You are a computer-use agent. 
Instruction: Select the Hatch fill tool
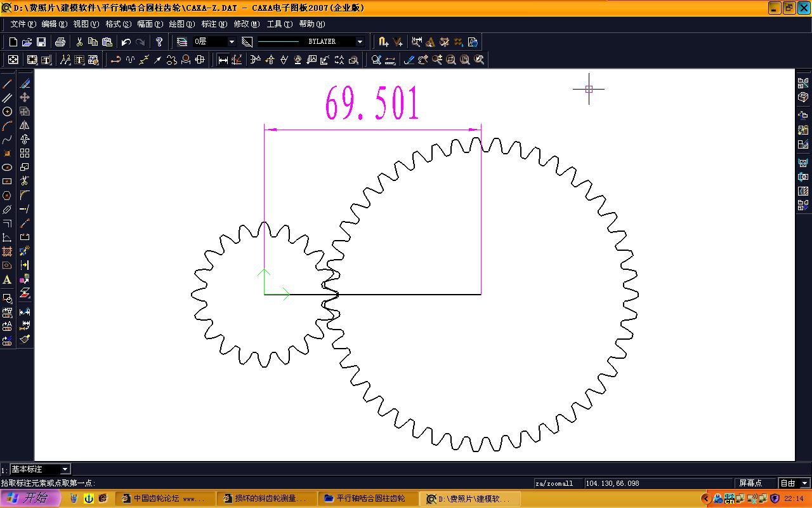pos(7,251)
